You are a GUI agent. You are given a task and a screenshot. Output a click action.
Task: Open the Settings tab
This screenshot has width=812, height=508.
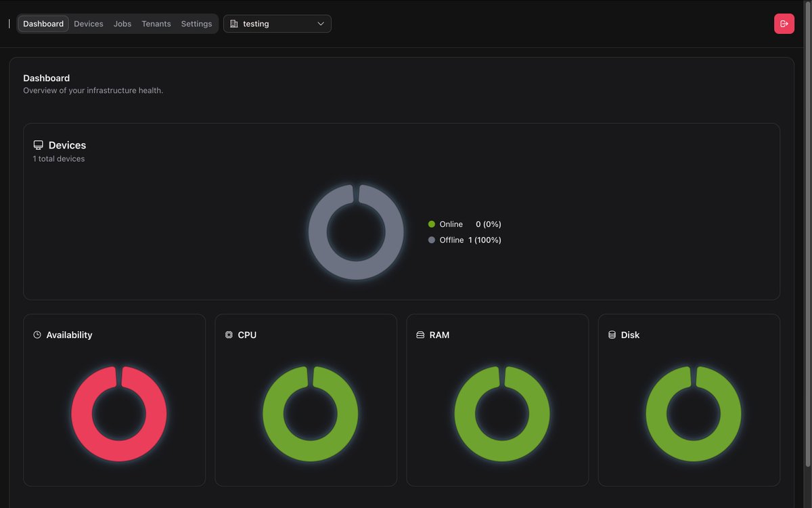(x=196, y=23)
